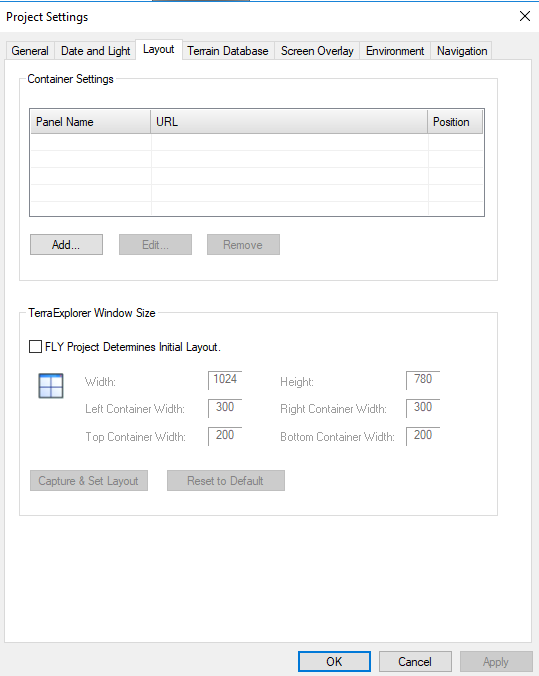
Task: Select the Layout tab
Action: pyautogui.click(x=159, y=50)
